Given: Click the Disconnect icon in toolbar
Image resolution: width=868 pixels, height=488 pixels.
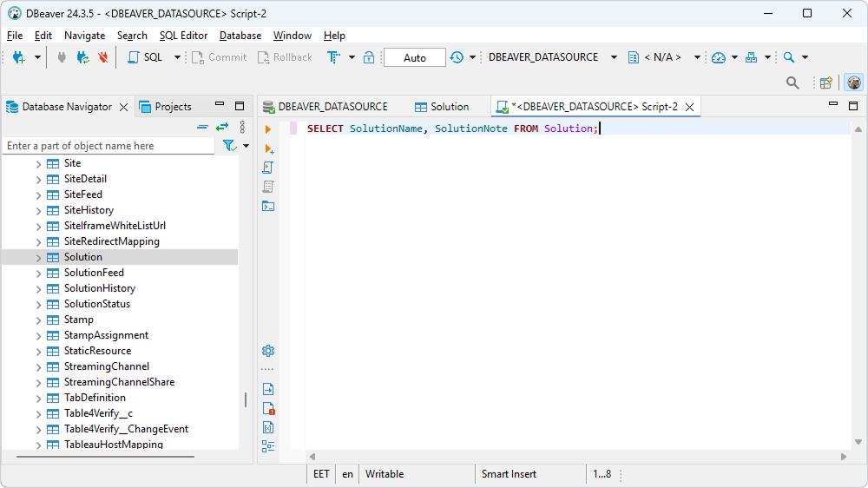Looking at the screenshot, I should (103, 57).
